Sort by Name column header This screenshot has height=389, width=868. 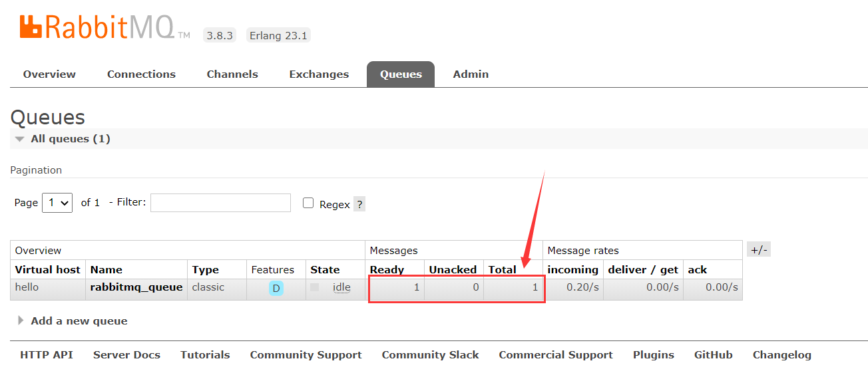point(107,270)
